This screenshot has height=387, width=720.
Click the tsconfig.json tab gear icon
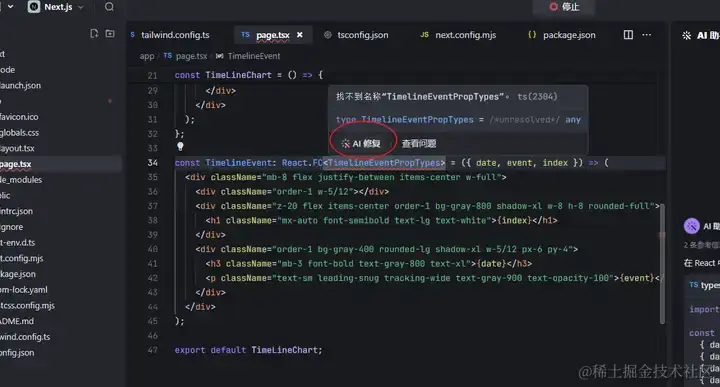point(327,35)
